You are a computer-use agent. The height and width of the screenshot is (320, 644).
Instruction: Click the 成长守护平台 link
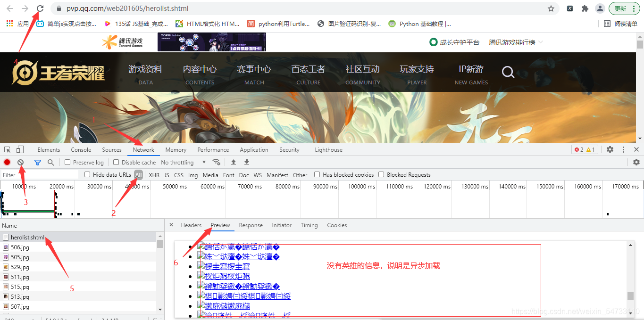click(454, 42)
